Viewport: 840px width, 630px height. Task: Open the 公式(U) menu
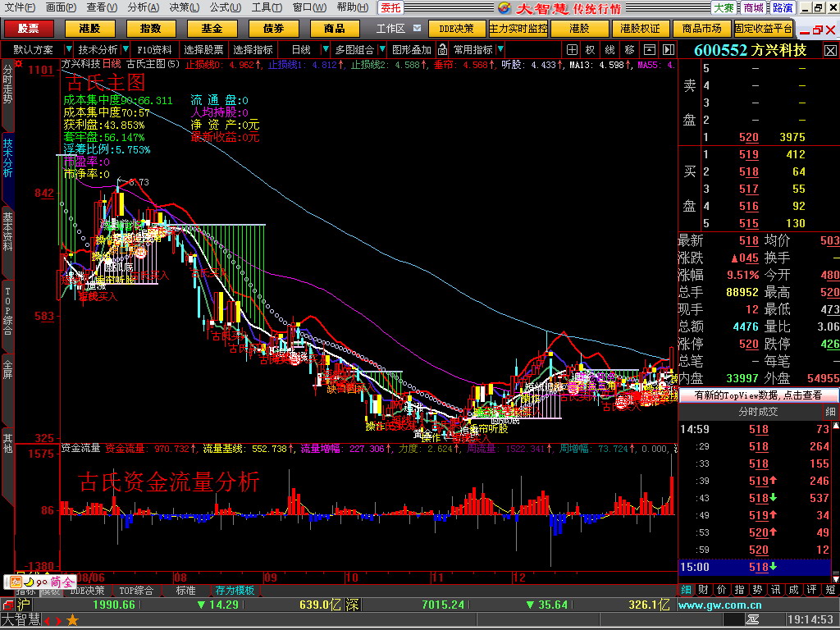pyautogui.click(x=225, y=7)
